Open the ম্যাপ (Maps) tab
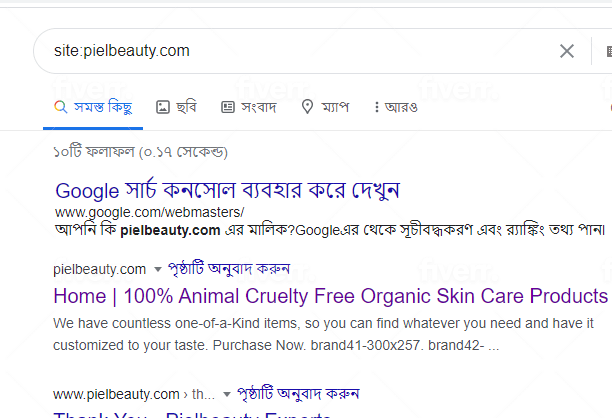Screen dimensions: 612x418 (x=325, y=107)
